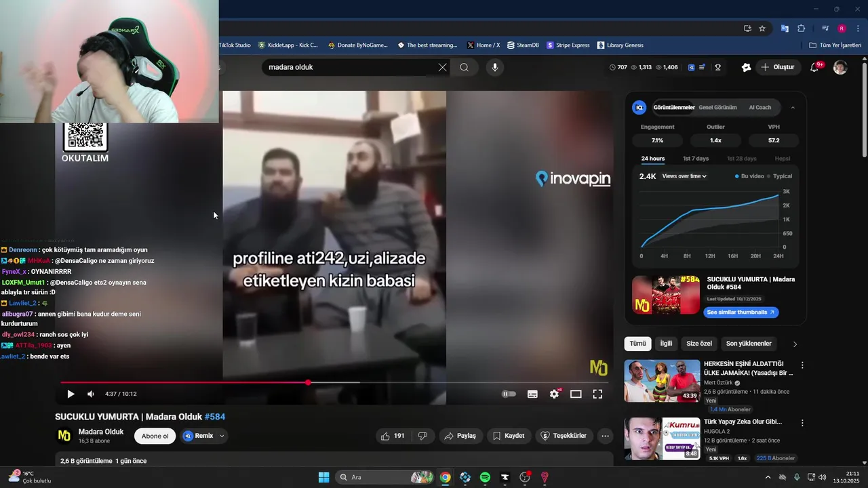
Task: Click 'See similar thumbnails' button
Action: [x=741, y=312]
